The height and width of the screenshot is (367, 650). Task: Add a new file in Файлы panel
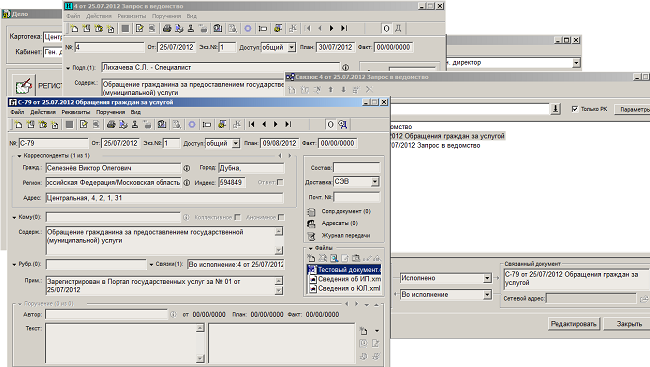click(x=311, y=258)
